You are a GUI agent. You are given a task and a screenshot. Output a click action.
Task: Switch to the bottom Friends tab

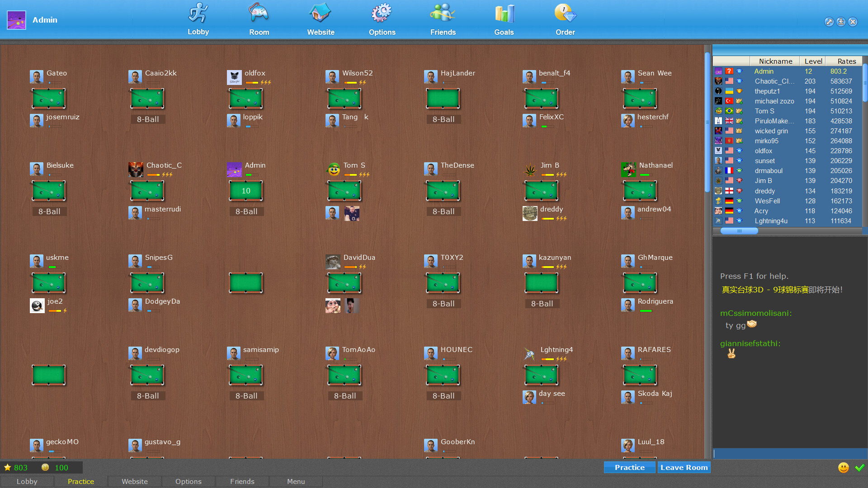242,482
